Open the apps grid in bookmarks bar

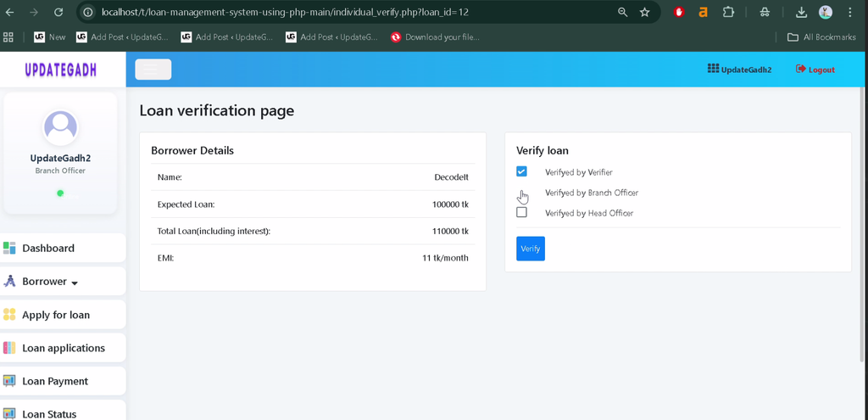8,37
